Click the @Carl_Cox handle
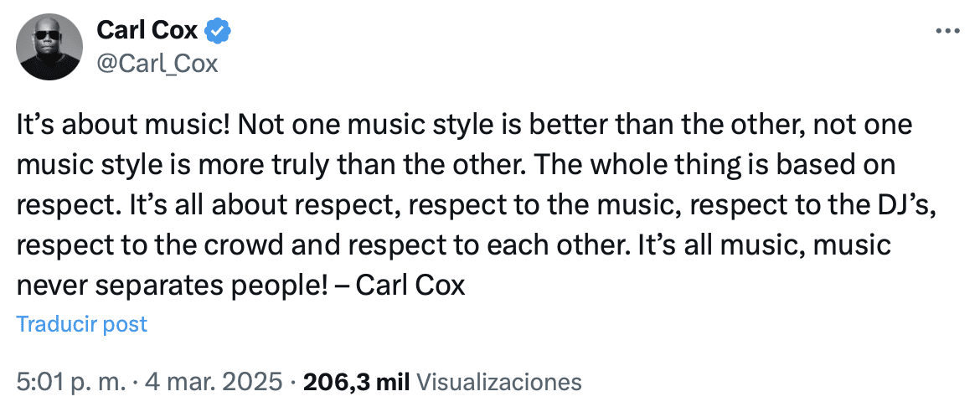980x412 pixels. (157, 64)
